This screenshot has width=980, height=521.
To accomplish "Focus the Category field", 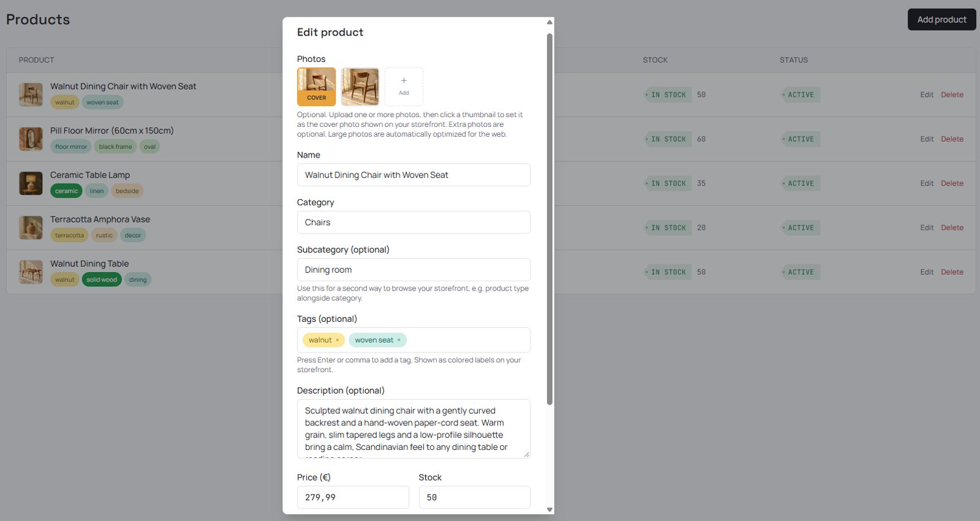I will point(413,222).
